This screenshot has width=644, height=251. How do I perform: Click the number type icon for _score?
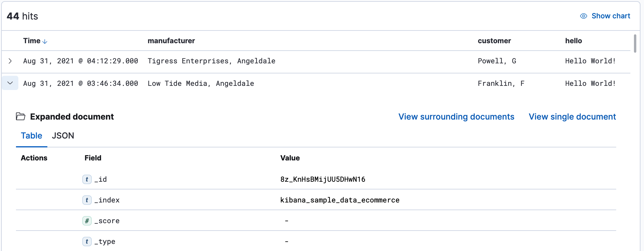[x=87, y=221]
